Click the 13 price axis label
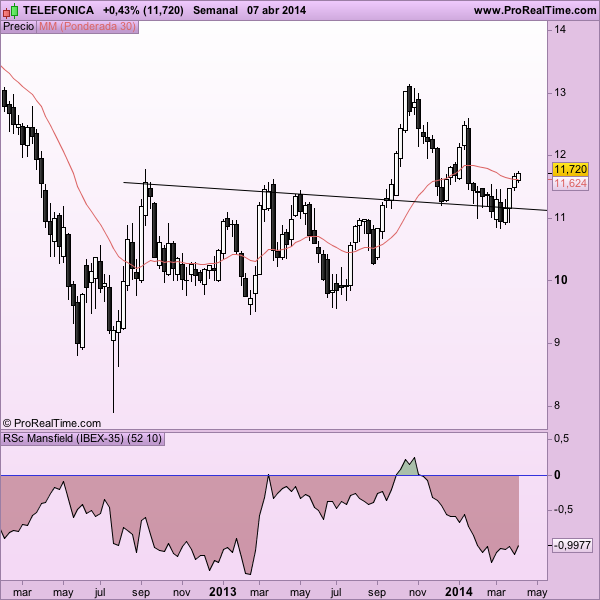 click(560, 92)
